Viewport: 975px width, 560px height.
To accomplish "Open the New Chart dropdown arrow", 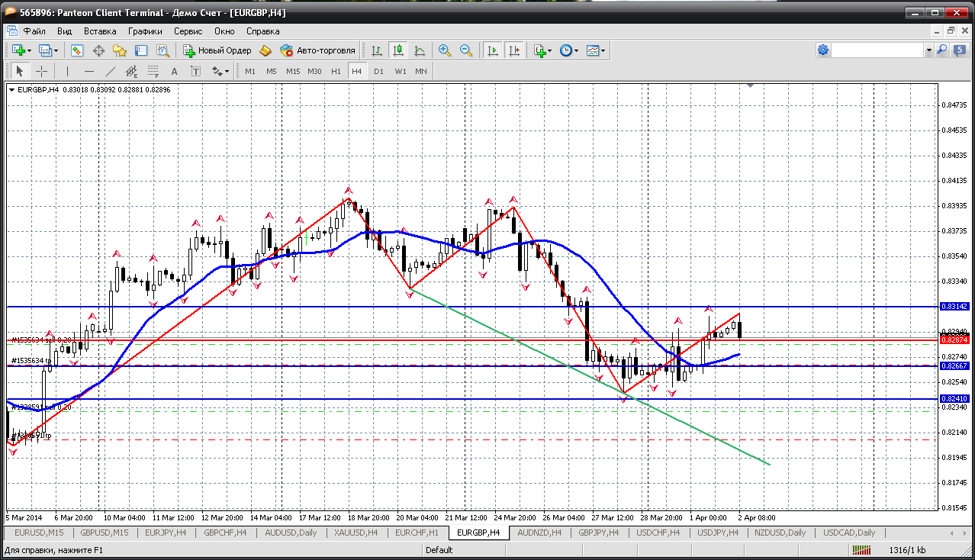I will point(29,50).
